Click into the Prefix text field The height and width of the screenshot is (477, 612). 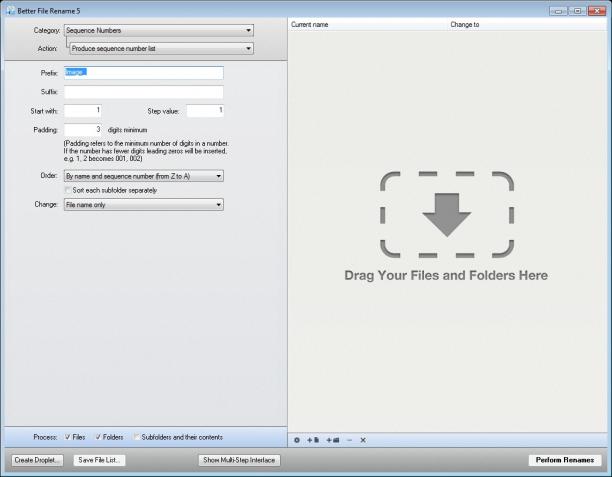pyautogui.click(x=144, y=73)
